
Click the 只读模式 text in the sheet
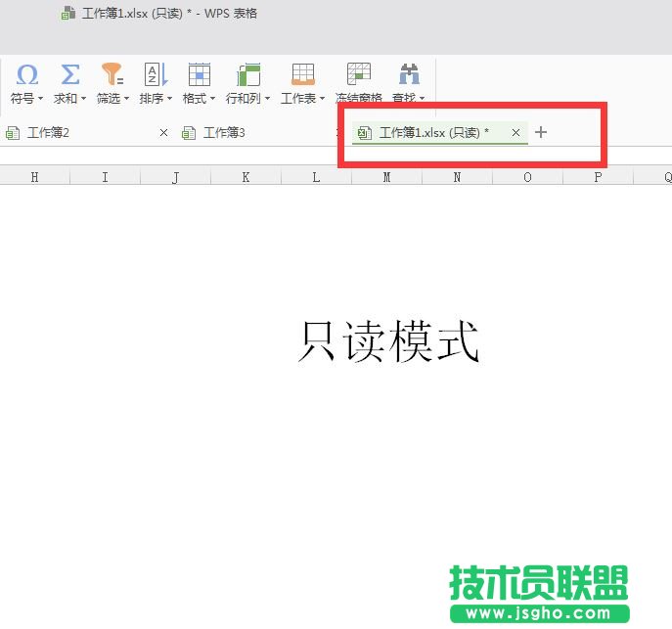pyautogui.click(x=388, y=341)
